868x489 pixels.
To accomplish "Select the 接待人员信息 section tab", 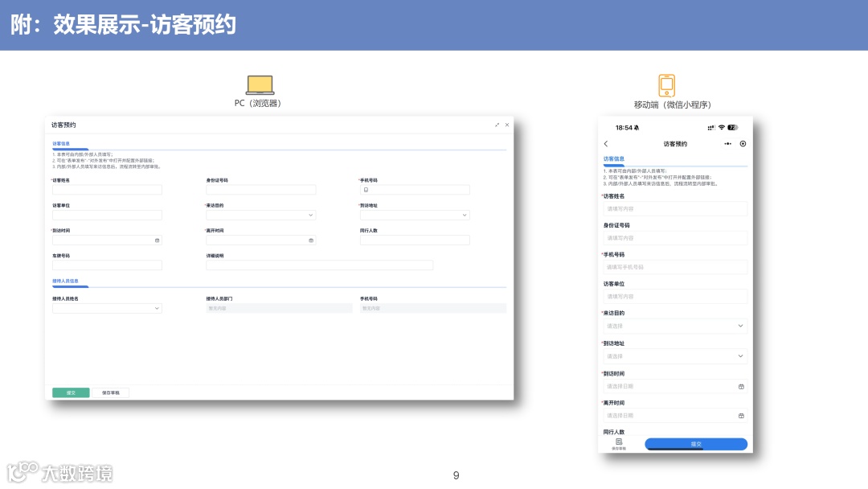I will coord(65,281).
